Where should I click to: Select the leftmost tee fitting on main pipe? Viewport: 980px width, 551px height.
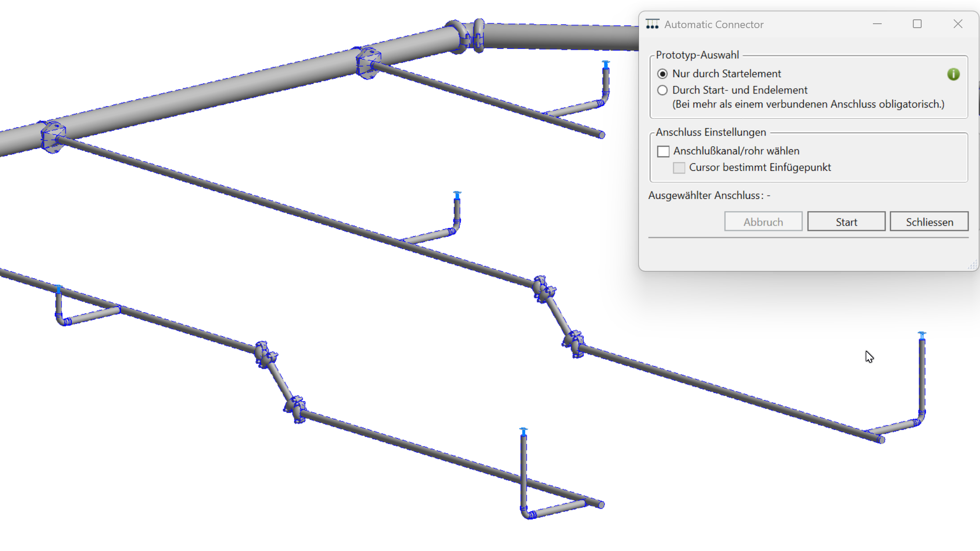pyautogui.click(x=53, y=137)
